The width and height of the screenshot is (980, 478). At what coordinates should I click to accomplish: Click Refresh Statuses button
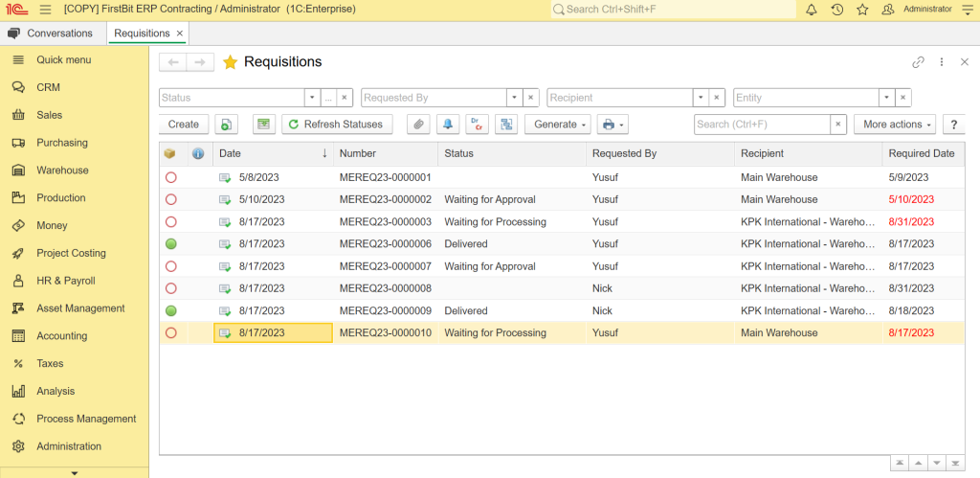click(x=337, y=125)
